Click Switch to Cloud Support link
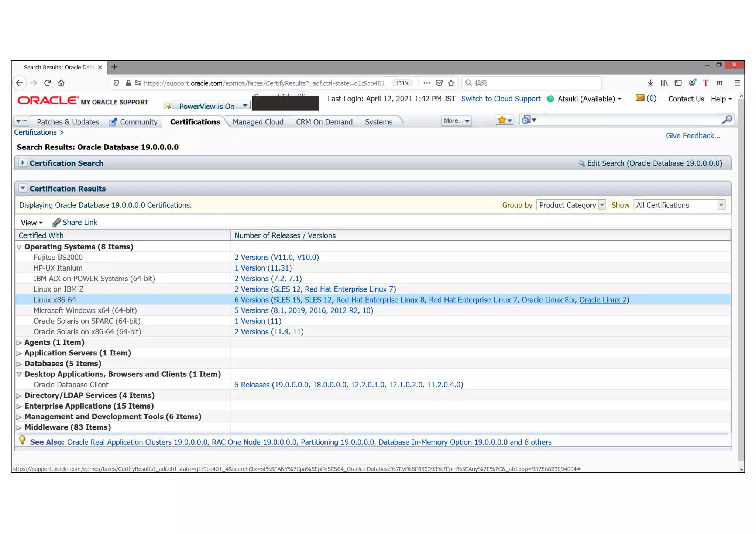This screenshot has width=756, height=534. point(501,99)
